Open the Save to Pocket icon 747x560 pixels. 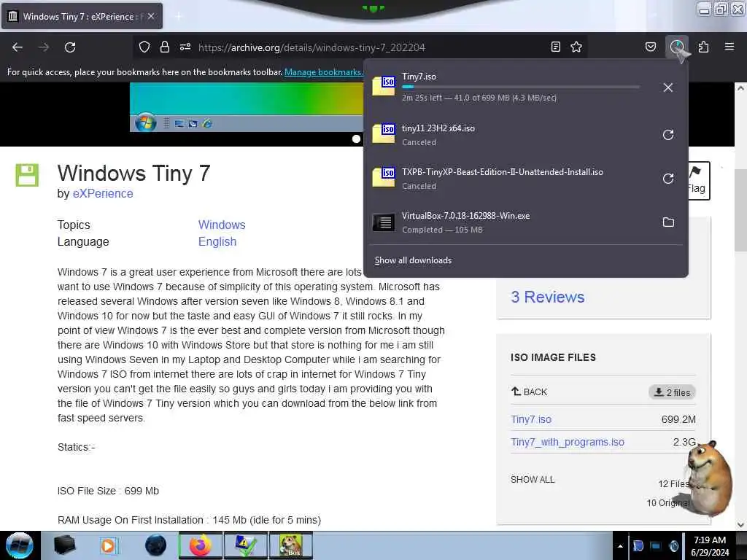pyautogui.click(x=651, y=47)
